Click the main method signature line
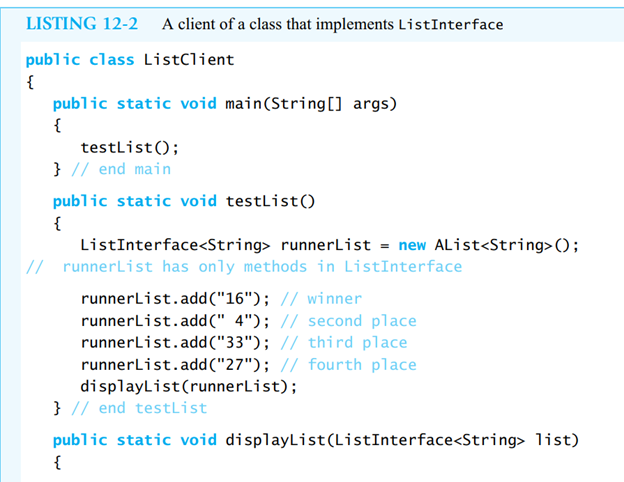 225,104
